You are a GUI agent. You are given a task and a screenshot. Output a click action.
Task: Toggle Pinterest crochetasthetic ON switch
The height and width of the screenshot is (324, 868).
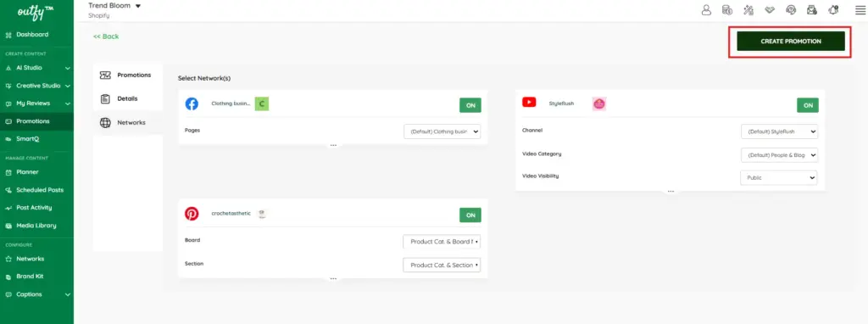click(470, 215)
